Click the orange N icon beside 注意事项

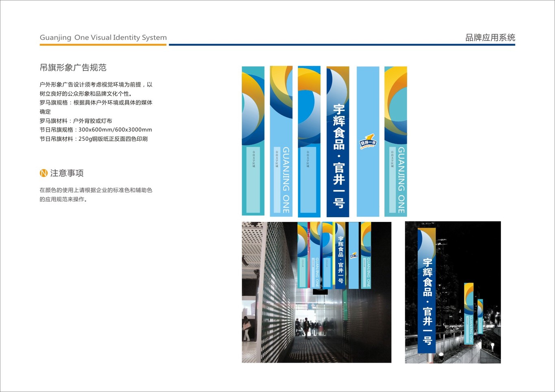(x=43, y=173)
